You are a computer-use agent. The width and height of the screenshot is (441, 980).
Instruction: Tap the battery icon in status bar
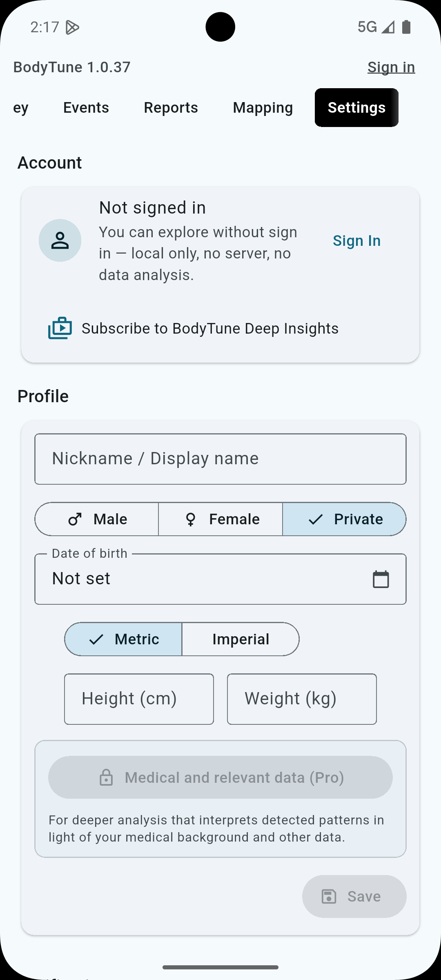pos(406,27)
